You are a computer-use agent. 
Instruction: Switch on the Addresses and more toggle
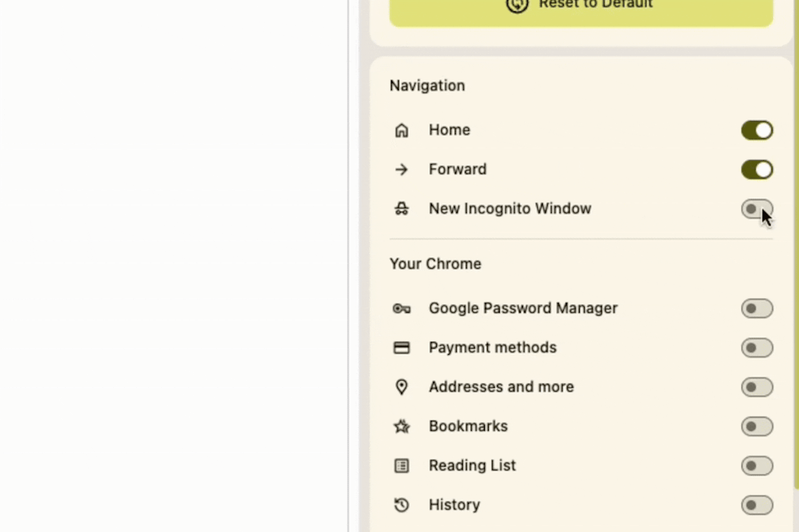pyautogui.click(x=756, y=387)
